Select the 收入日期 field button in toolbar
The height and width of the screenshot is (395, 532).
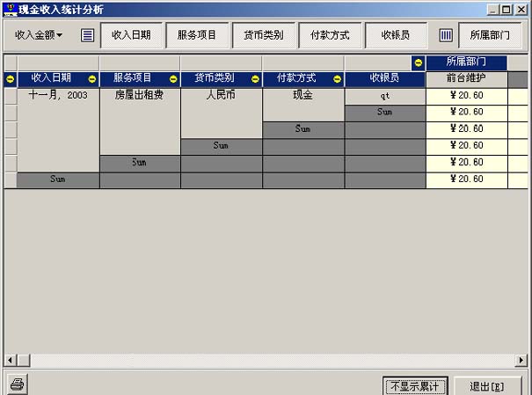tap(131, 36)
